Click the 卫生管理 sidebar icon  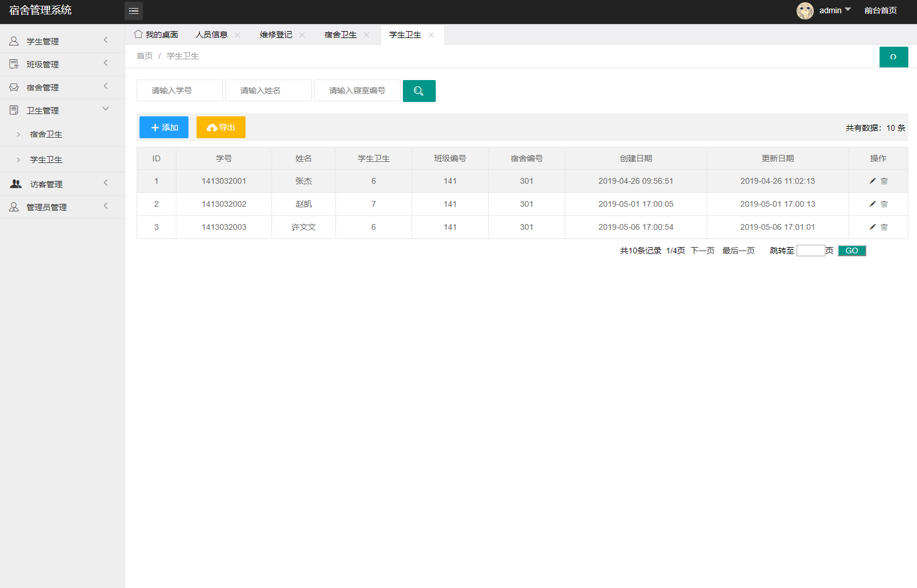point(14,110)
